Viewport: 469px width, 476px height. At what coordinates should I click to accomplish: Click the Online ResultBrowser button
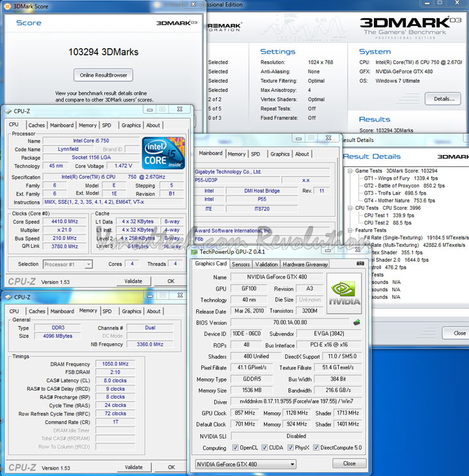104,75
